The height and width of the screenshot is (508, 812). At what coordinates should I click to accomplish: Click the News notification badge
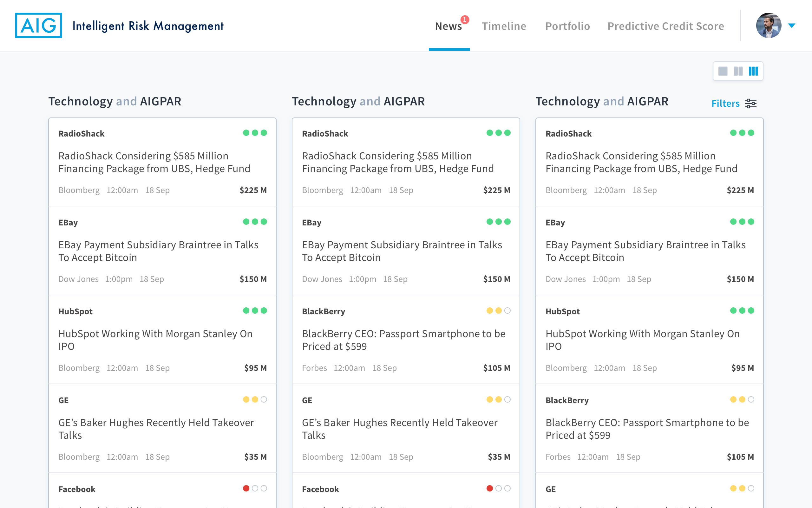465,19
